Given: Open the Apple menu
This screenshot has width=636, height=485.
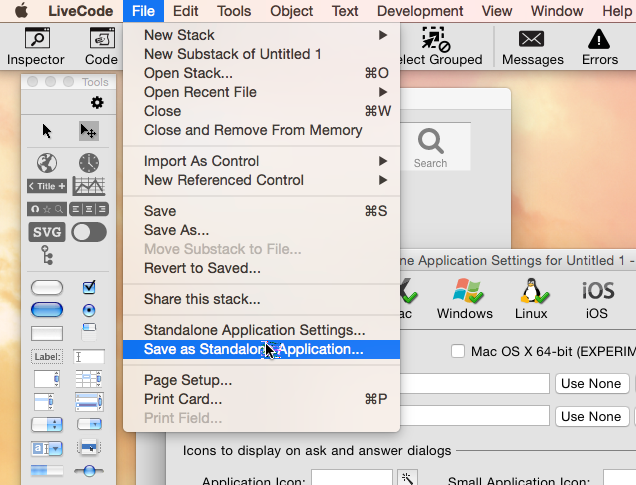Looking at the screenshot, I should click(x=21, y=11).
